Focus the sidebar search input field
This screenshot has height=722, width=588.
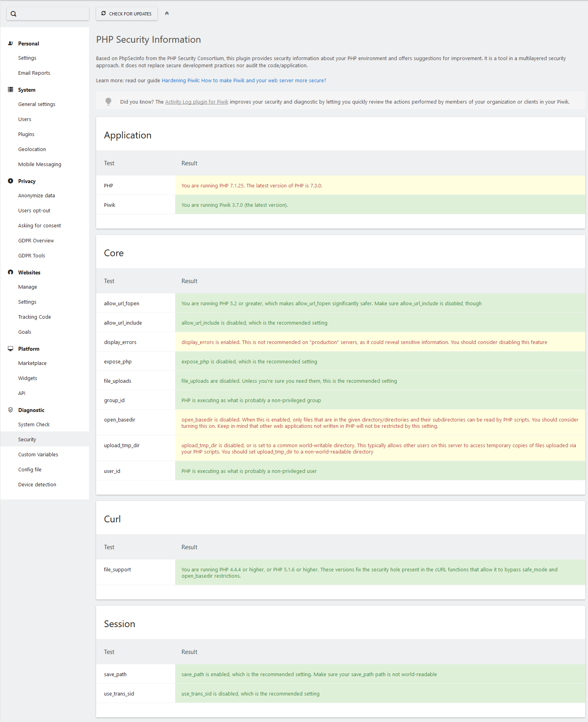[x=52, y=14]
